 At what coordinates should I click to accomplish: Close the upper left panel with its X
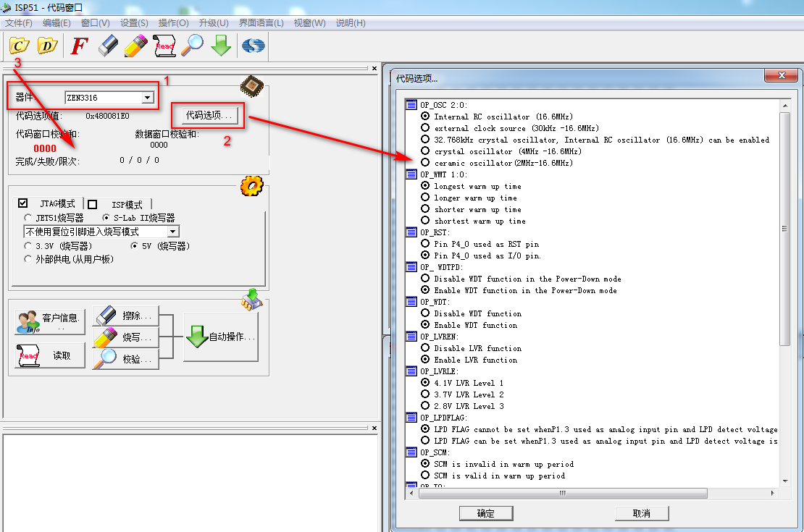point(374,68)
